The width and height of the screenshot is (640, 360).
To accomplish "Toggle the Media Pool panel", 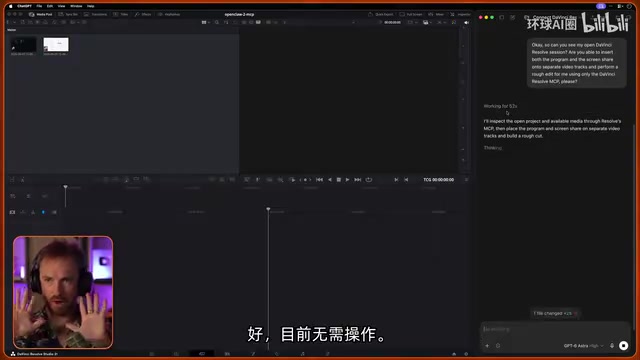I will pyautogui.click(x=40, y=14).
